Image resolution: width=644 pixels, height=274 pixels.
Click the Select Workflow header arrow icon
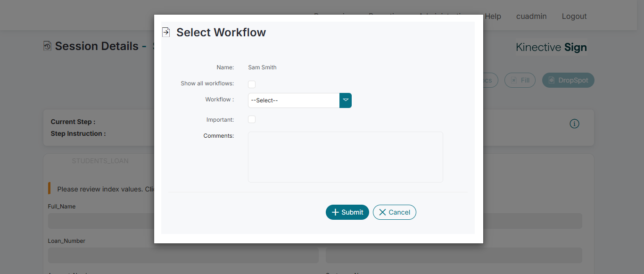[165, 32]
